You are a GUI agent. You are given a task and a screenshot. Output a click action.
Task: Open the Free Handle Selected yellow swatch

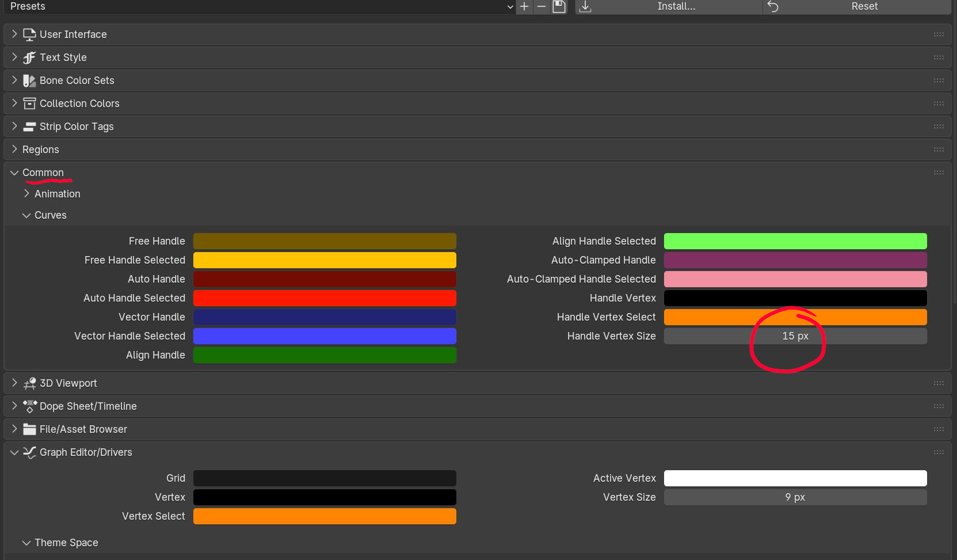pyautogui.click(x=325, y=260)
